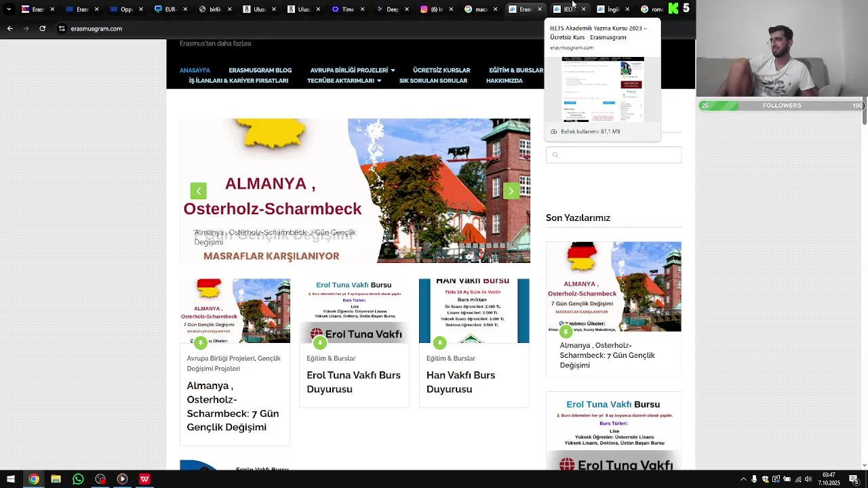The height and width of the screenshot is (488, 868).
Task: Open the network tray icon
Action: (x=798, y=479)
